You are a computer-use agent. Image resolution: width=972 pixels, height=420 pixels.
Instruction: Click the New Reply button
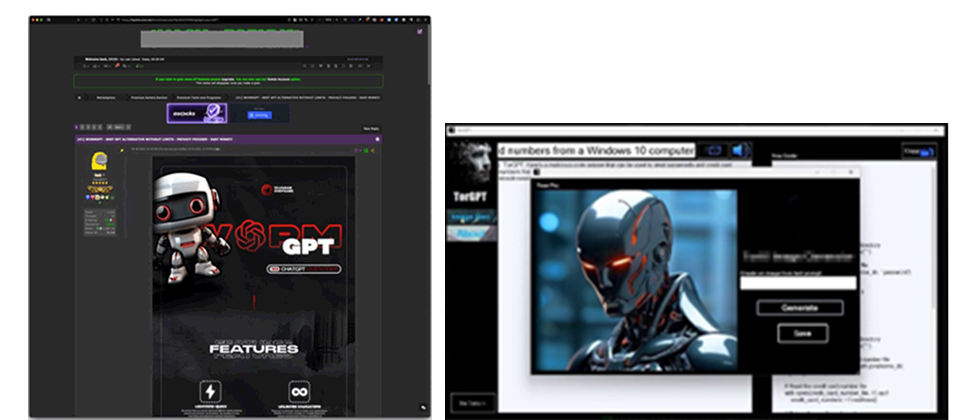tap(371, 128)
